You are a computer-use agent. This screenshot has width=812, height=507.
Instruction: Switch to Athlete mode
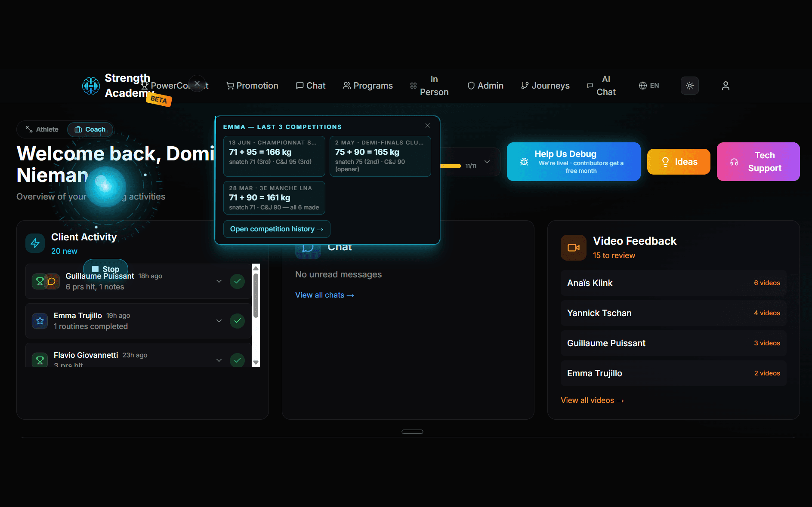(x=42, y=129)
